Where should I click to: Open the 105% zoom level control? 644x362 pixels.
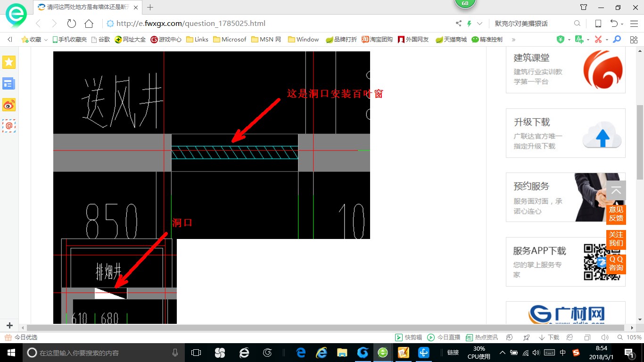point(629,337)
